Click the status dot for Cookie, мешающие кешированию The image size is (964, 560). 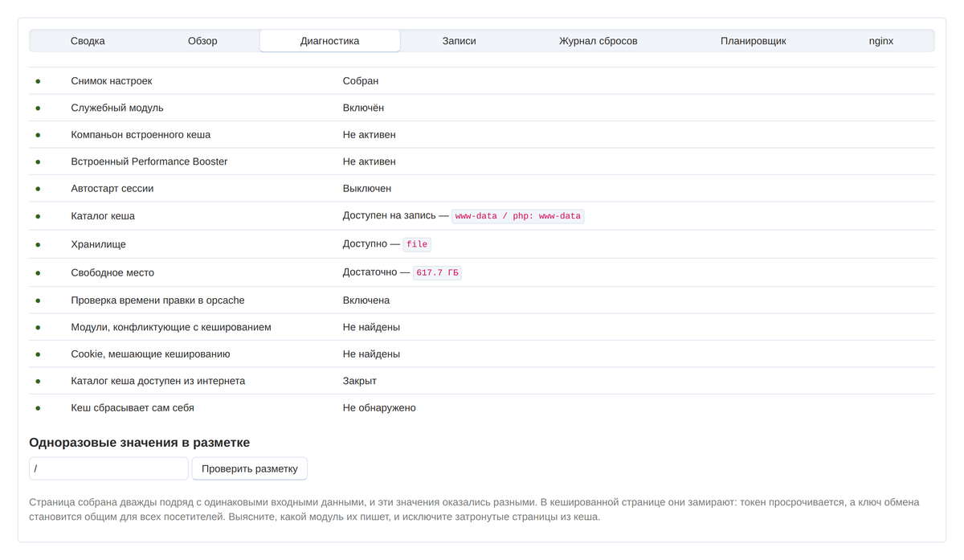pos(38,354)
